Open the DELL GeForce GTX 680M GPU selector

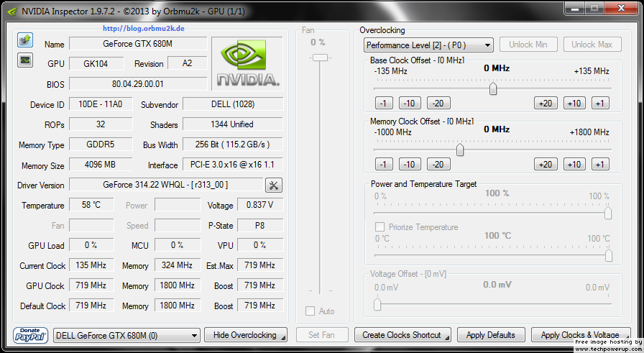point(127,335)
